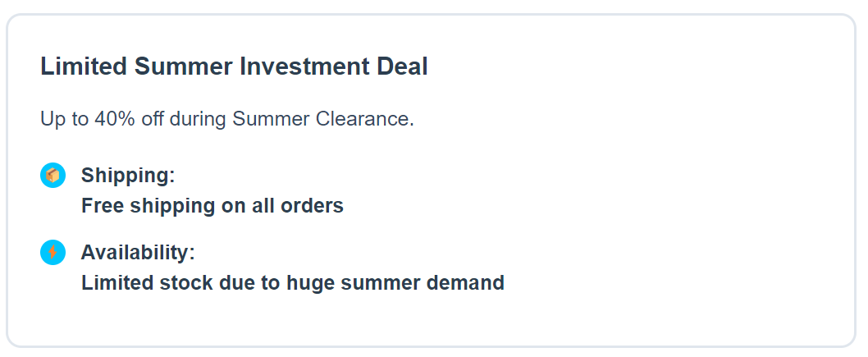Select the Availability: label

[x=138, y=253]
